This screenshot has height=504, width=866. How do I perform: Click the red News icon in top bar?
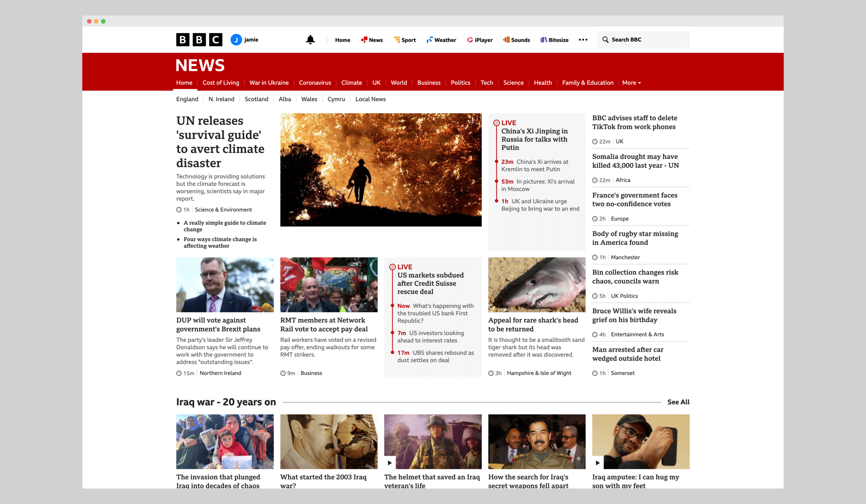point(364,40)
